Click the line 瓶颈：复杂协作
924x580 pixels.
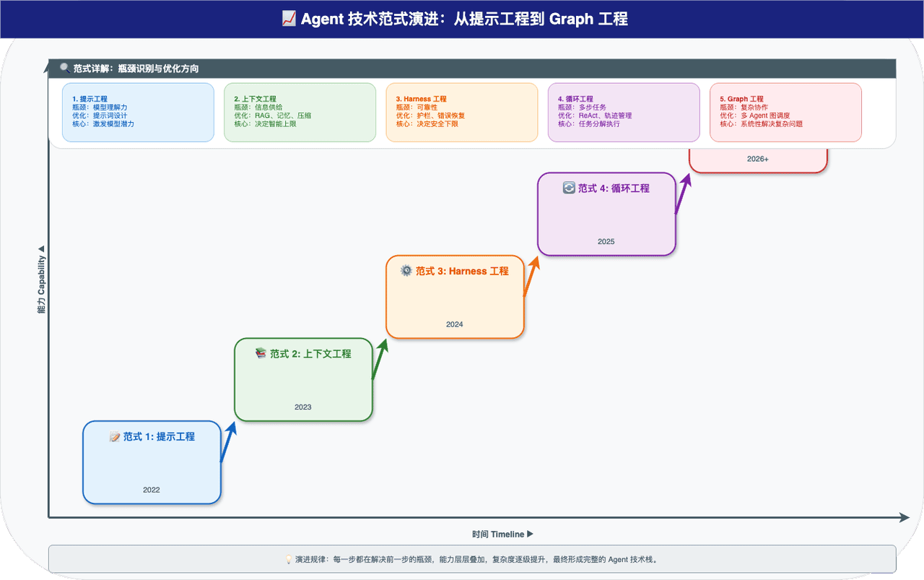[x=744, y=107]
